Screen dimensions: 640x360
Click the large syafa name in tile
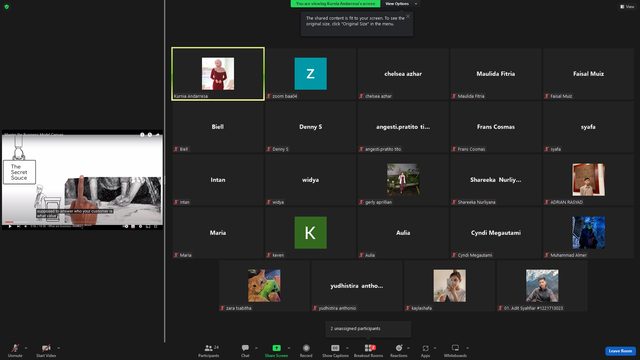588,127
